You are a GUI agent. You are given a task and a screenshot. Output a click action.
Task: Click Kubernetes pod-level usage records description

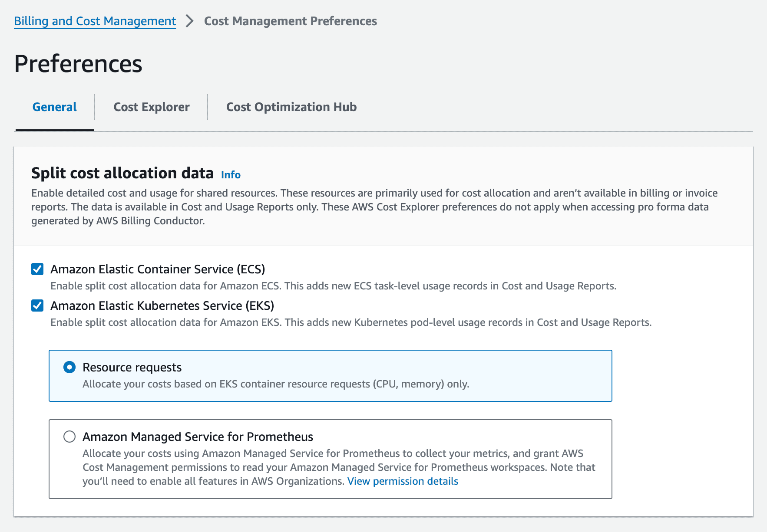tap(351, 322)
